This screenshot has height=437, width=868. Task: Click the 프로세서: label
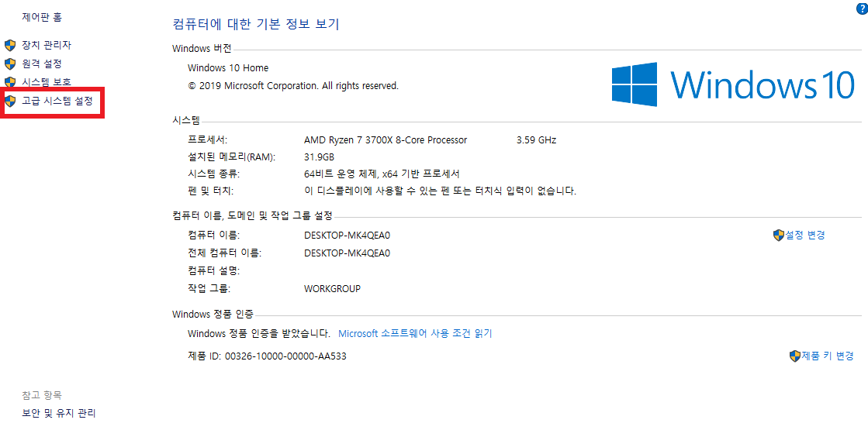208,140
